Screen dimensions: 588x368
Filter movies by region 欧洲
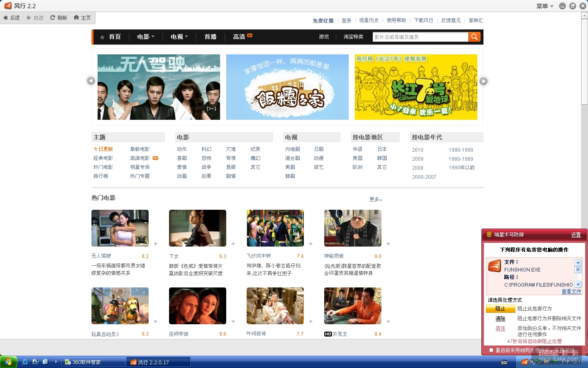click(x=357, y=167)
